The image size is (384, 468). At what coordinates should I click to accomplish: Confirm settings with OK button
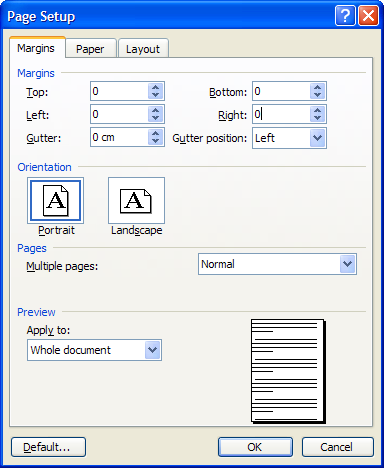coord(255,447)
